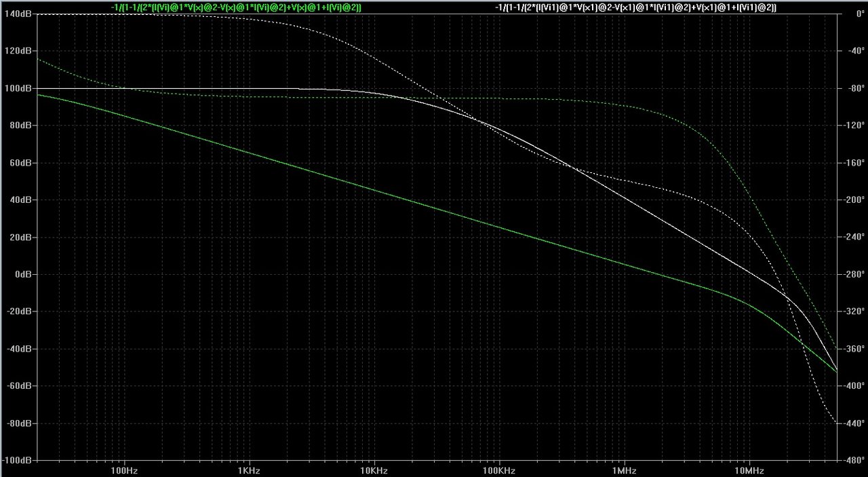The height and width of the screenshot is (477, 868).
Task: Select the 10MHz frequency axis label
Action: [x=749, y=470]
